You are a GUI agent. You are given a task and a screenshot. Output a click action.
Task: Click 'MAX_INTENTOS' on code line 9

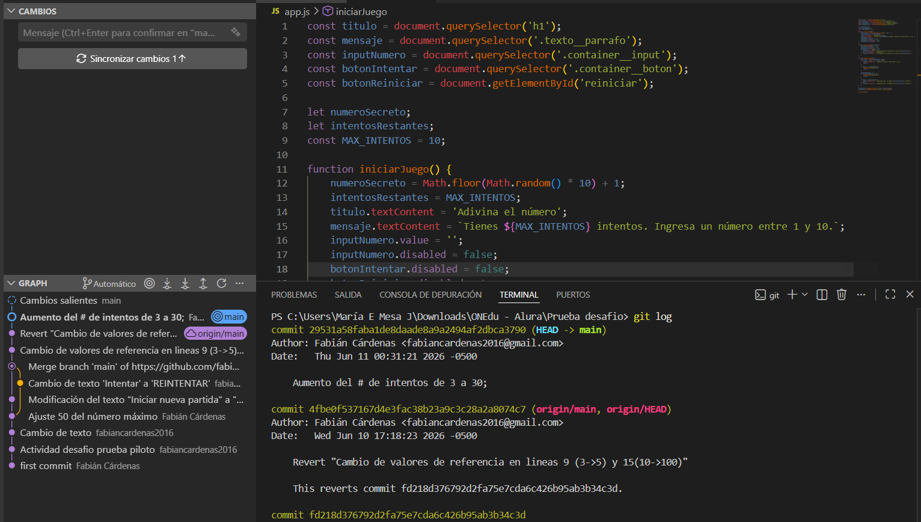pos(376,141)
